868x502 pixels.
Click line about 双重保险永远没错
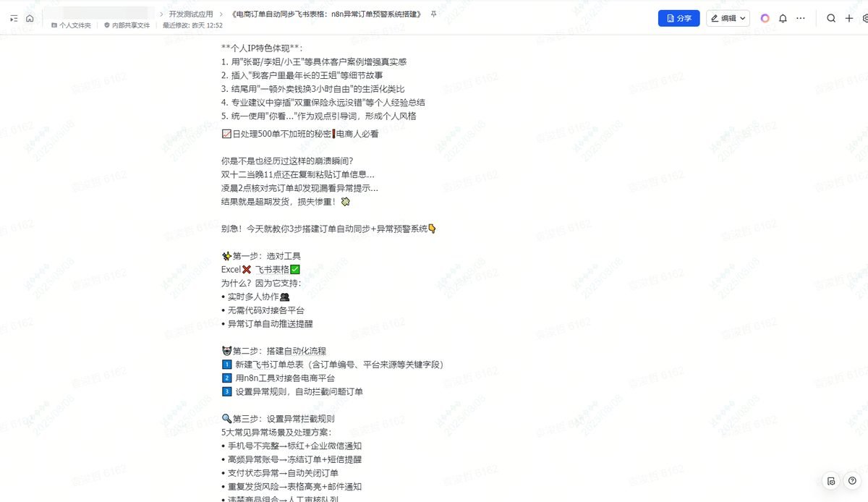pyautogui.click(x=323, y=103)
